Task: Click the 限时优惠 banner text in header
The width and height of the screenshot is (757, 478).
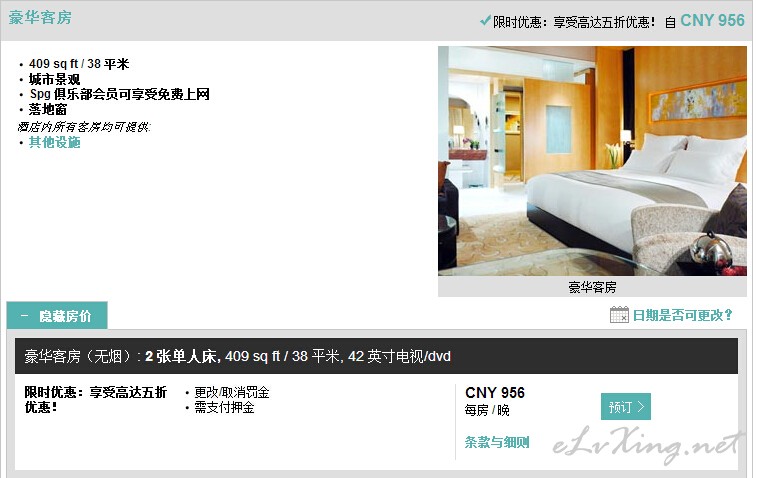Action: click(x=574, y=22)
